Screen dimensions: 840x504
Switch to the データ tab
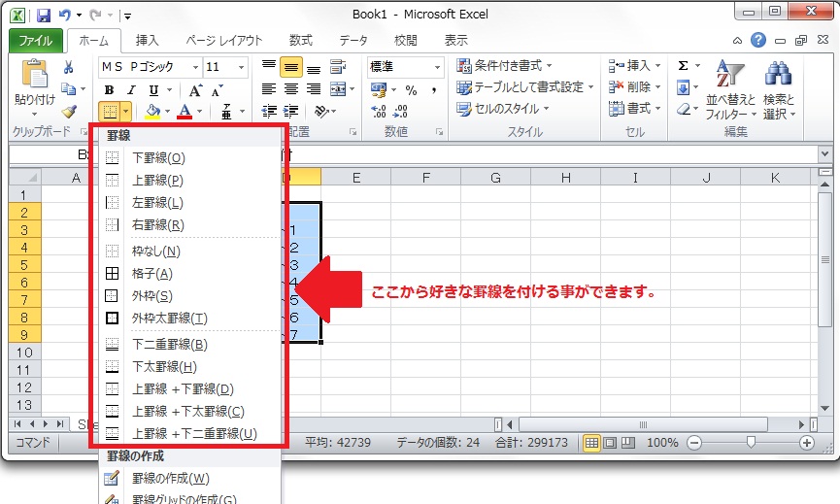353,41
